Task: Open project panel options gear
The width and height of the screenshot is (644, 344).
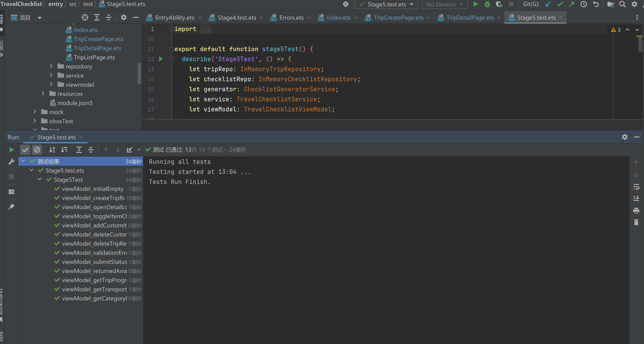Action: pyautogui.click(x=124, y=18)
